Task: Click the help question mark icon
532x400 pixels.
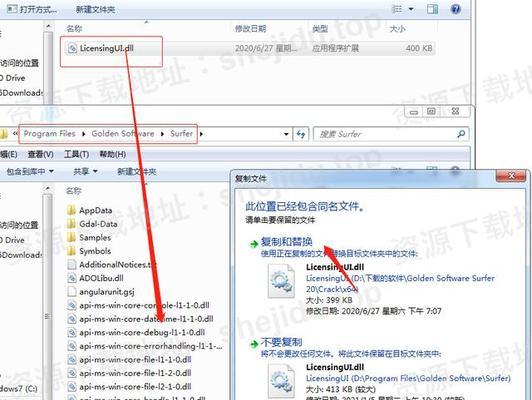Action: (x=455, y=9)
